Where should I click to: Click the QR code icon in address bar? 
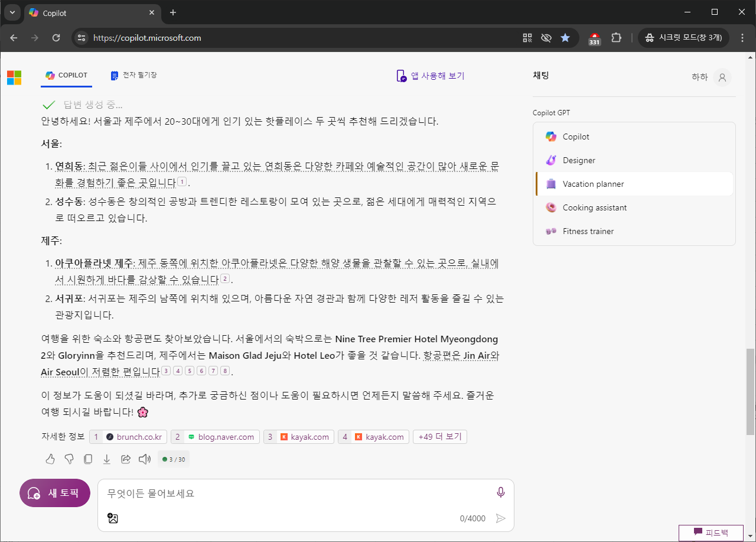[x=527, y=38]
